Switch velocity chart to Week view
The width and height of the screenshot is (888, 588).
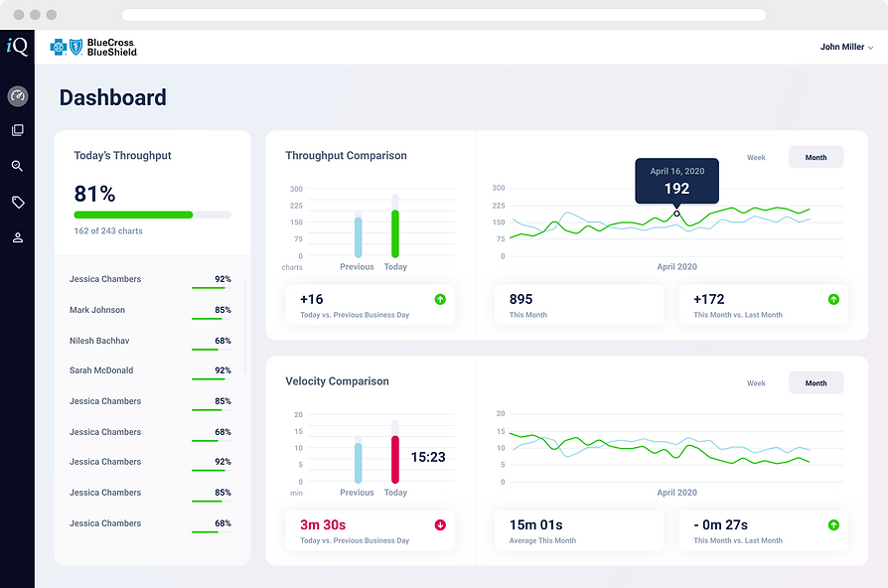[756, 382]
